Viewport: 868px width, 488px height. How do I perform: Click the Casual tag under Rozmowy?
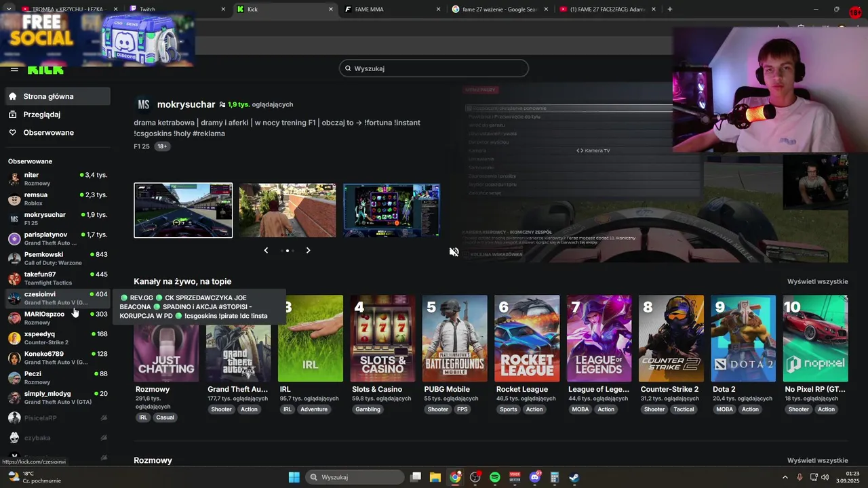(165, 418)
